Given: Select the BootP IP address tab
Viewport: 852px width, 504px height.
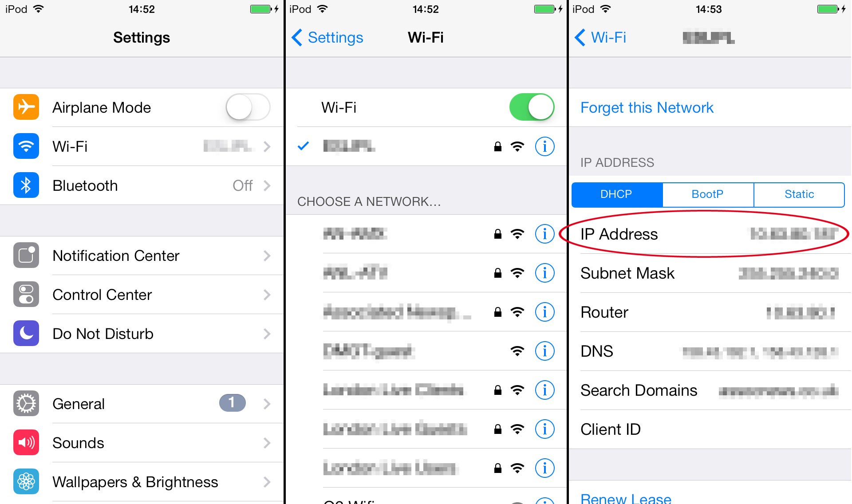Looking at the screenshot, I should (704, 193).
